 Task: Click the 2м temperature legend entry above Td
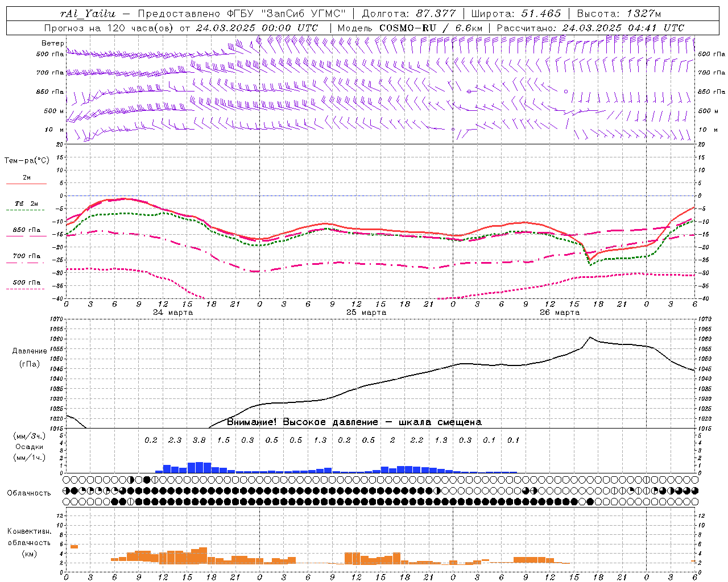(x=27, y=177)
